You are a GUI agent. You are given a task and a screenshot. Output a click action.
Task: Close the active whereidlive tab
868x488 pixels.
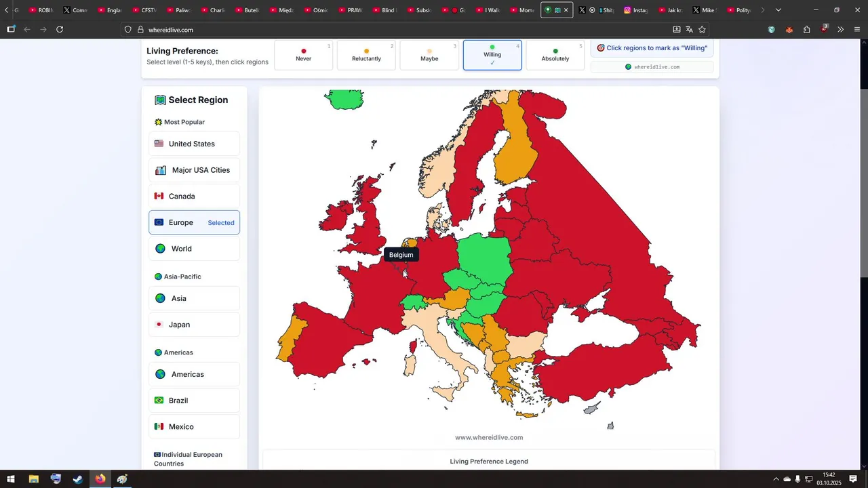coord(566,10)
